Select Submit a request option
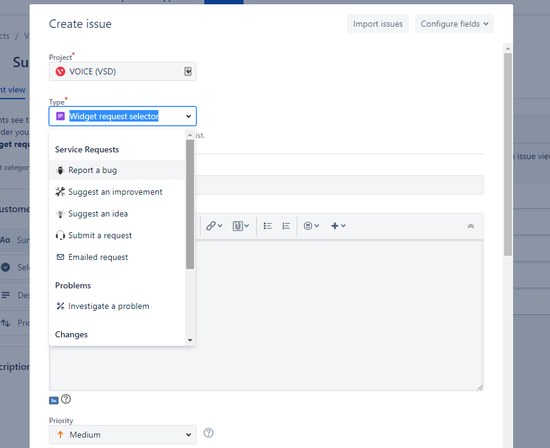 click(117, 235)
